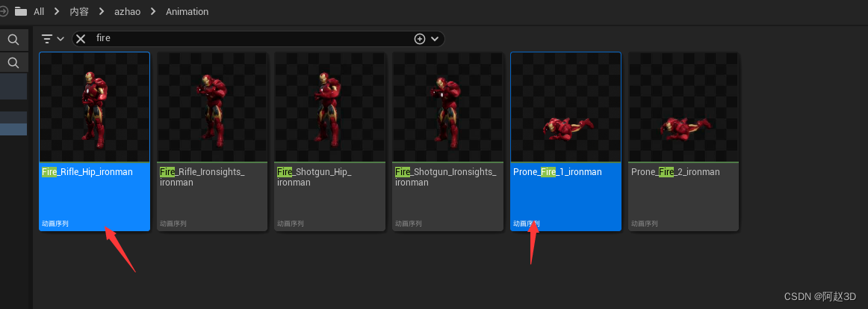Screen dimensions: 868x309
Task: Click 动画序列 label under Prone_Fire_2_ironman
Action: [x=645, y=224]
